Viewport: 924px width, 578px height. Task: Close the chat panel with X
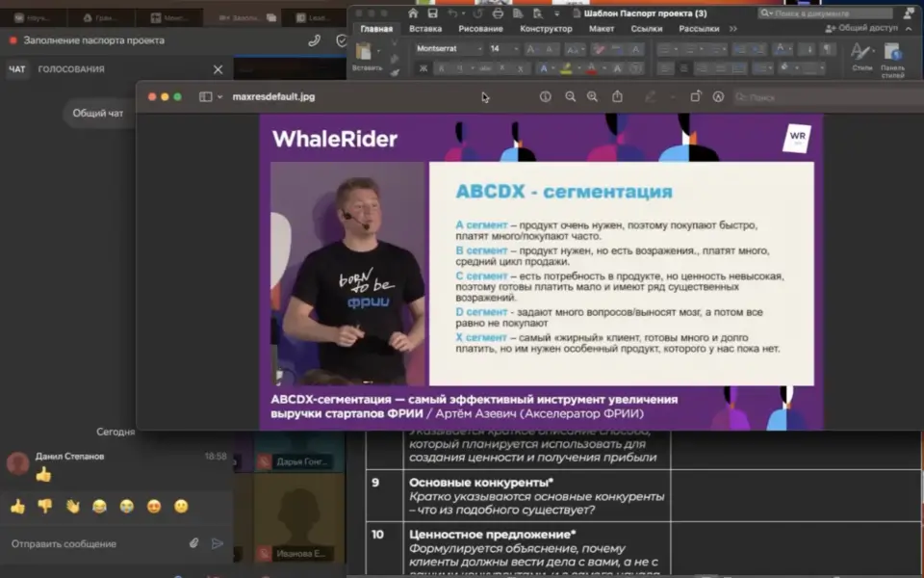[218, 69]
